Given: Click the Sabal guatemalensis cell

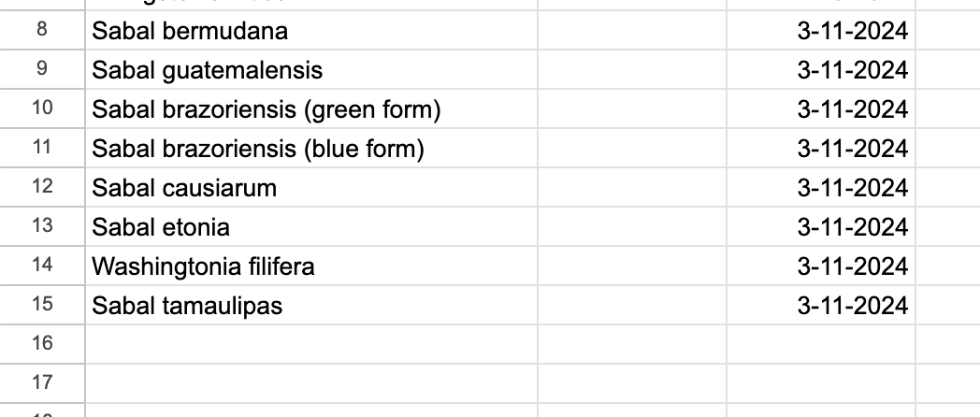Looking at the screenshot, I should point(311,69).
